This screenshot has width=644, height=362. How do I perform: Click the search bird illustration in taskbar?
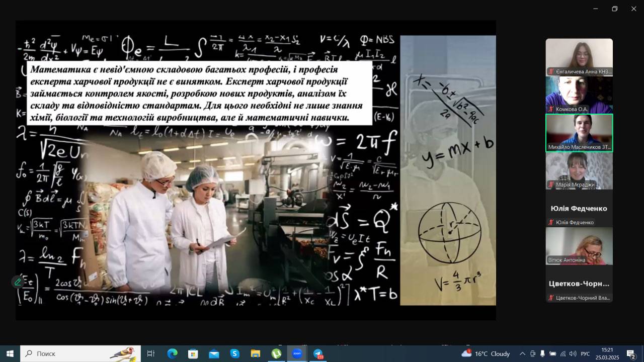123,353
